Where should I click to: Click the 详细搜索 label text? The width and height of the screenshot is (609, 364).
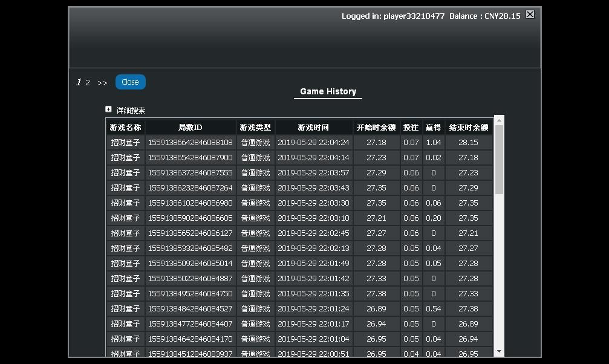coord(131,110)
